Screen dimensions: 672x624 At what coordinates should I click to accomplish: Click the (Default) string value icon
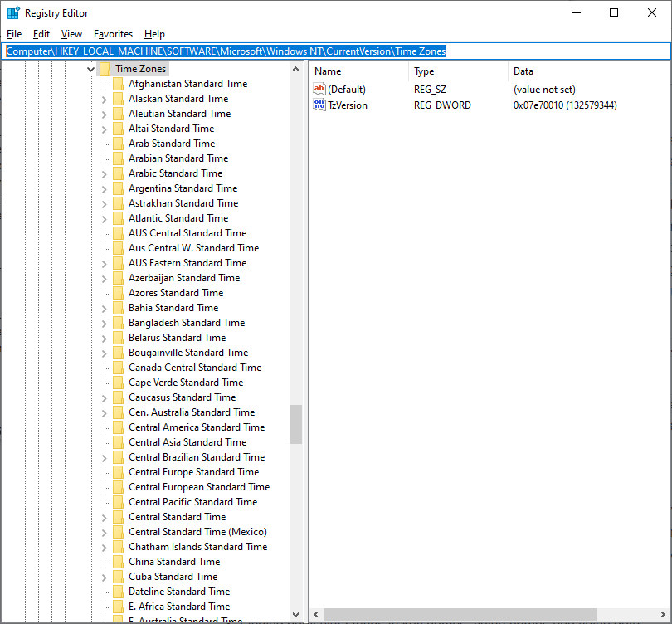click(319, 90)
